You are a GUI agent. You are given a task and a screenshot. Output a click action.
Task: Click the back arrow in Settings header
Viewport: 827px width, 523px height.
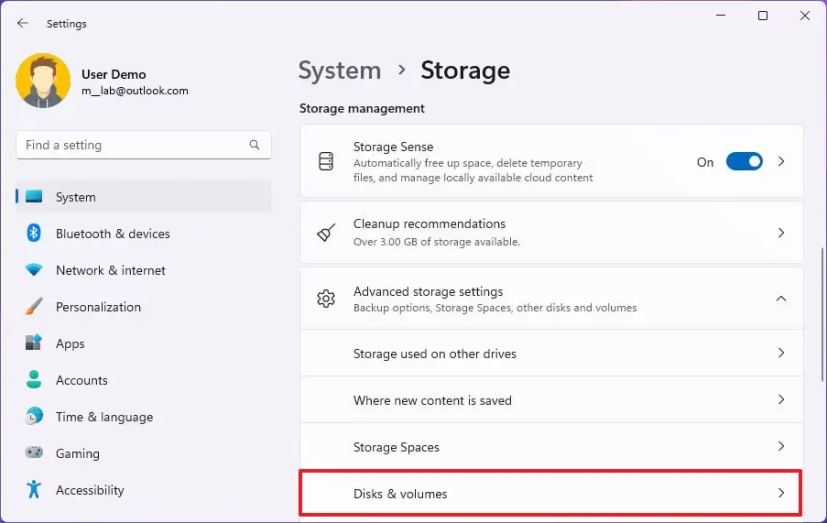(22, 23)
